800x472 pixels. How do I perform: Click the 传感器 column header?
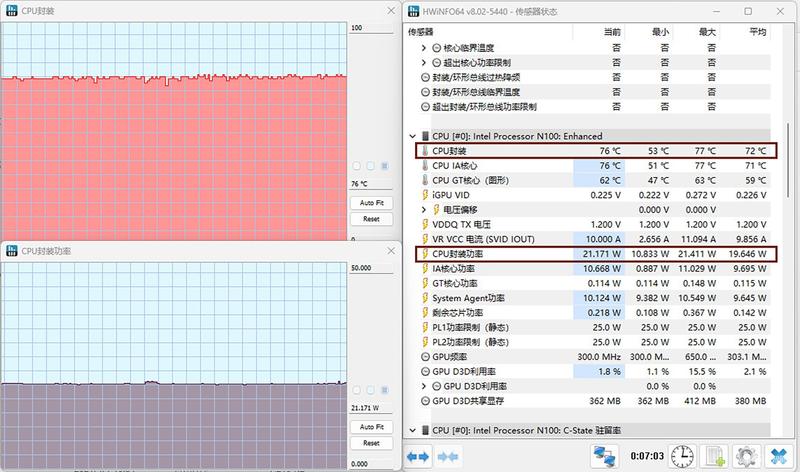420,32
